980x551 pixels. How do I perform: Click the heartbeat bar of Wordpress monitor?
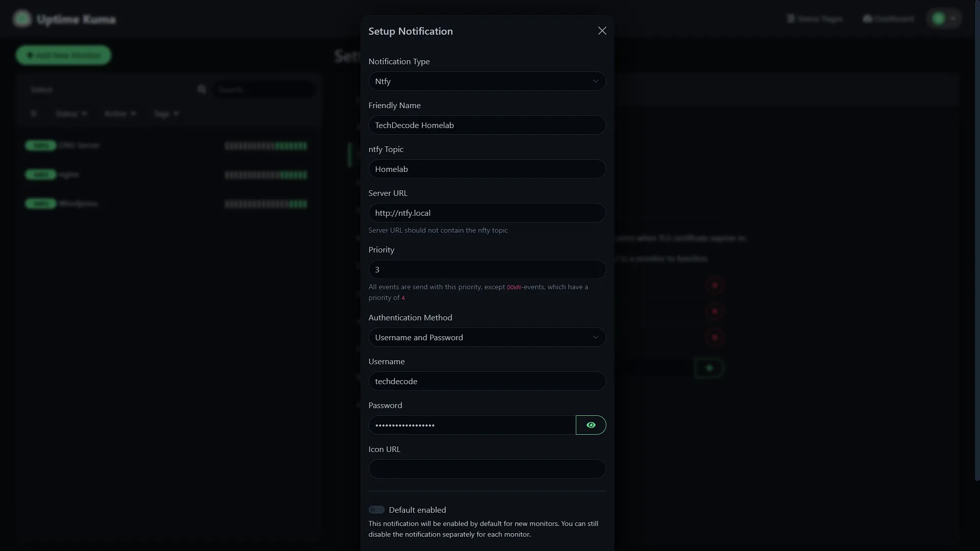266,204
